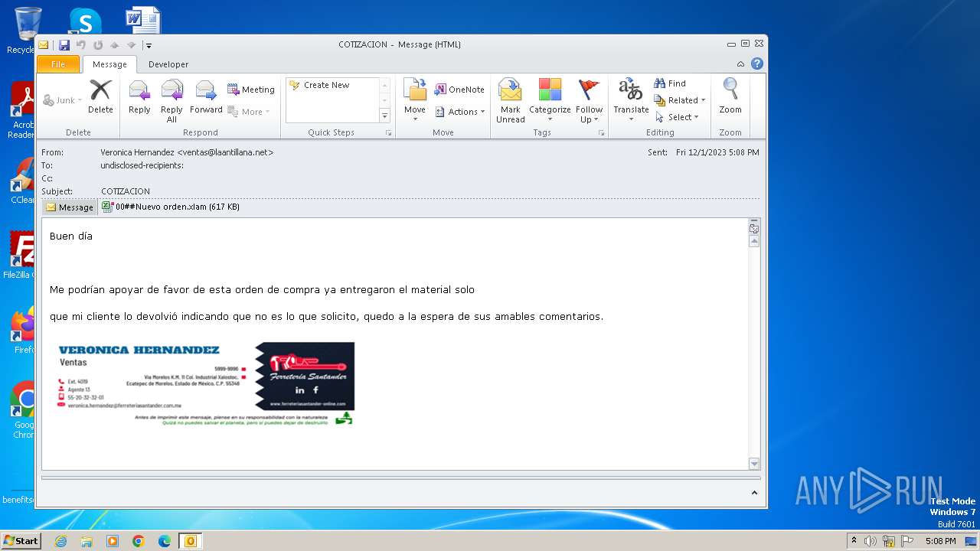Mark the message as Unread
The width and height of the screenshot is (980, 551).
[510, 100]
